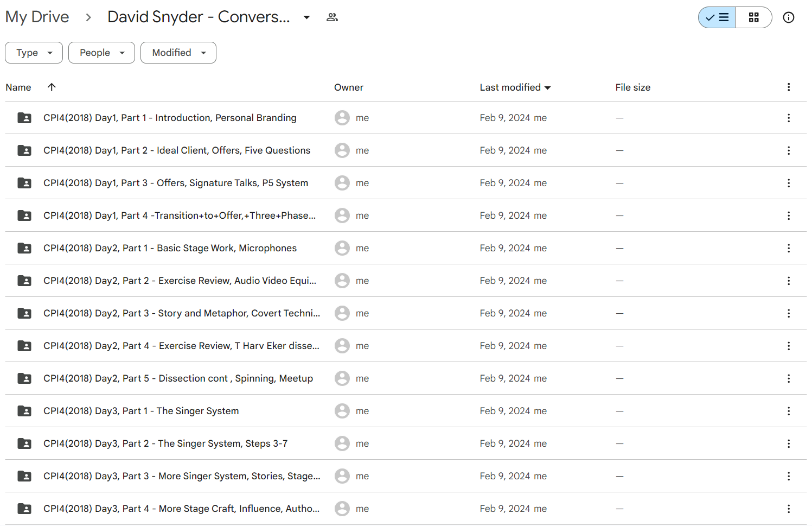Select Day2, Part 1 Basic Stage Work name
The image size is (812, 526).
point(170,248)
